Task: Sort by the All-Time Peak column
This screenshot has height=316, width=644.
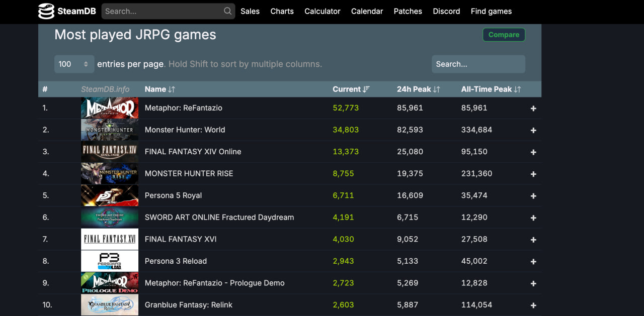Action: (x=491, y=89)
